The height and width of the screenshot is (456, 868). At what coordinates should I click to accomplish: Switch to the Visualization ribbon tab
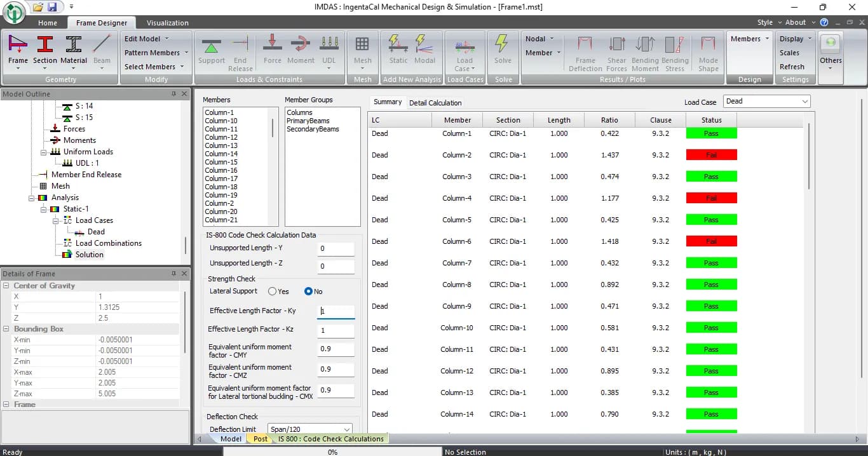click(167, 22)
